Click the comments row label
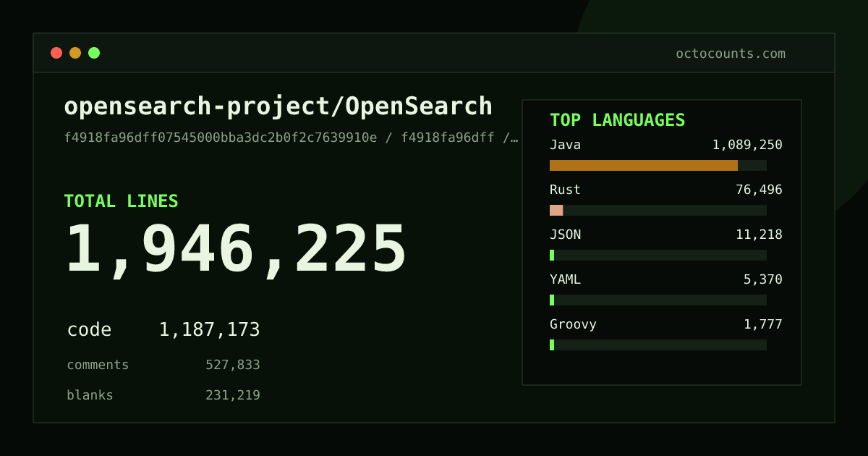This screenshot has width=868, height=456. tap(98, 365)
